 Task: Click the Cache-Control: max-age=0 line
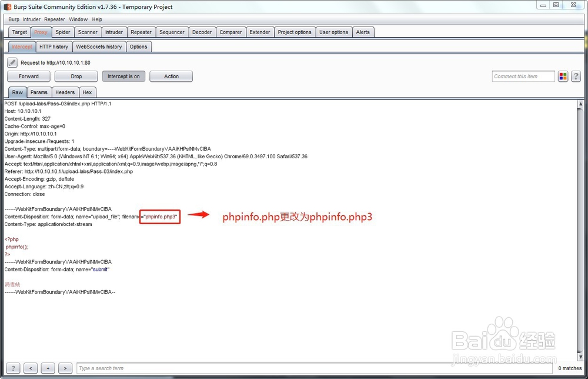point(35,126)
